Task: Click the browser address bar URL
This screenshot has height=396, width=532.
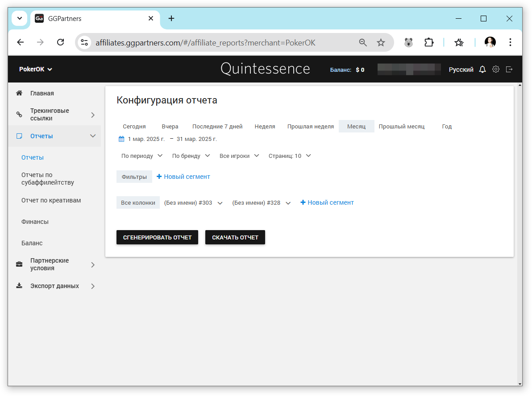Action: point(205,43)
